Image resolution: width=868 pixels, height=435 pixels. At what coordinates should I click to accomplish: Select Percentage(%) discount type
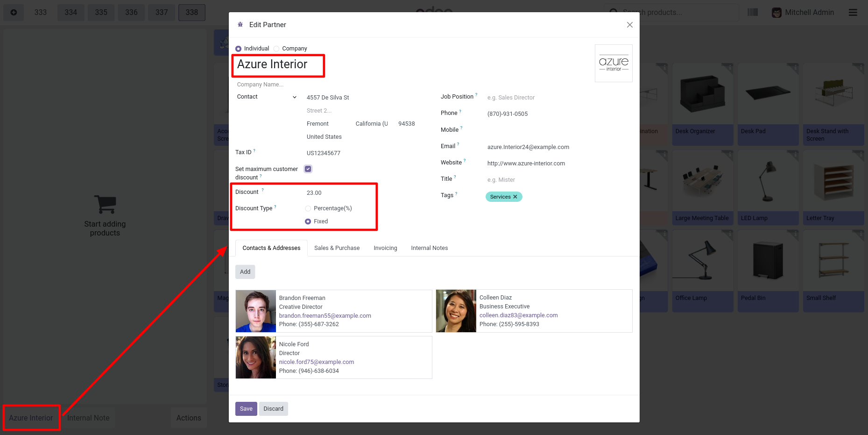click(x=308, y=208)
